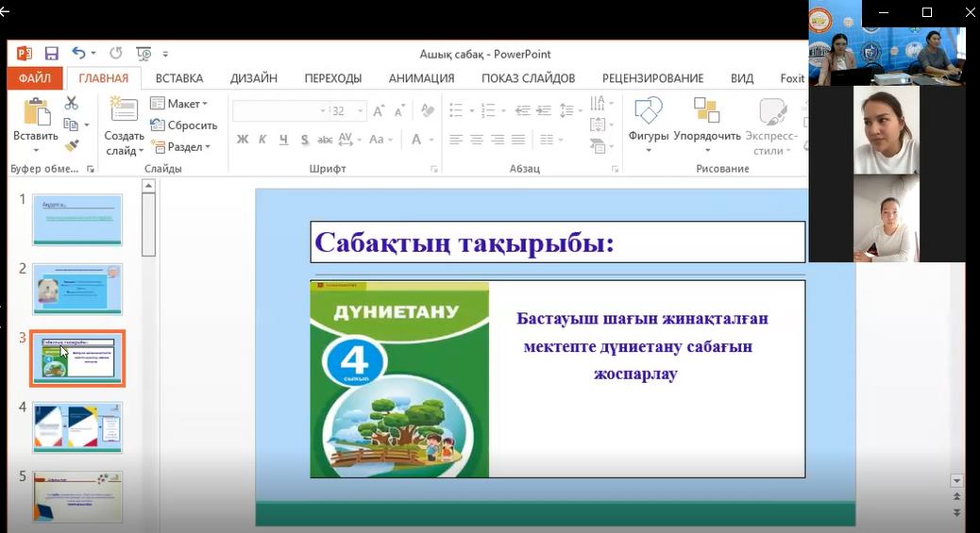Switch to the ВСТАВКА tab
This screenshot has height=533, width=980.
click(x=179, y=78)
